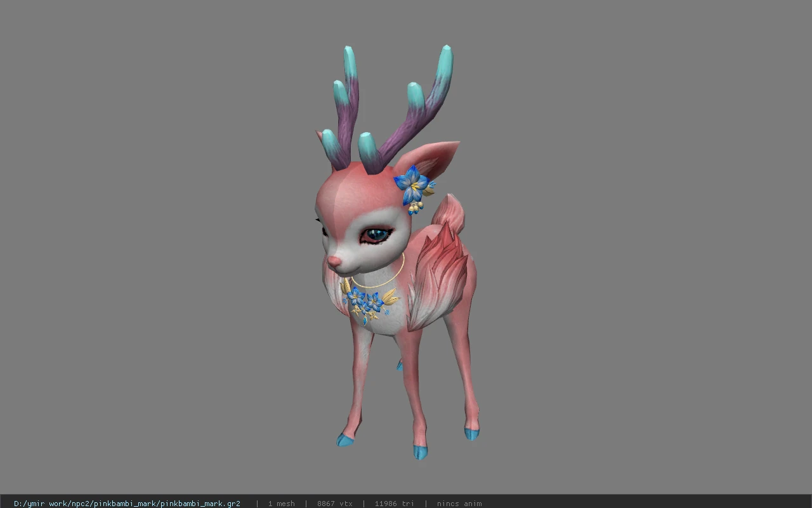Click the pink deer 3D model in viewport

pos(396,253)
